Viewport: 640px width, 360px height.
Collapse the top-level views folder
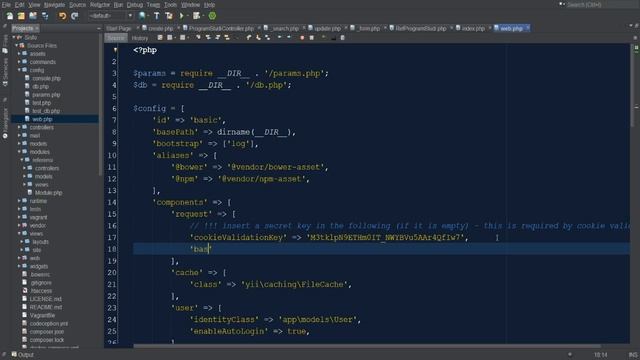(x=19, y=233)
